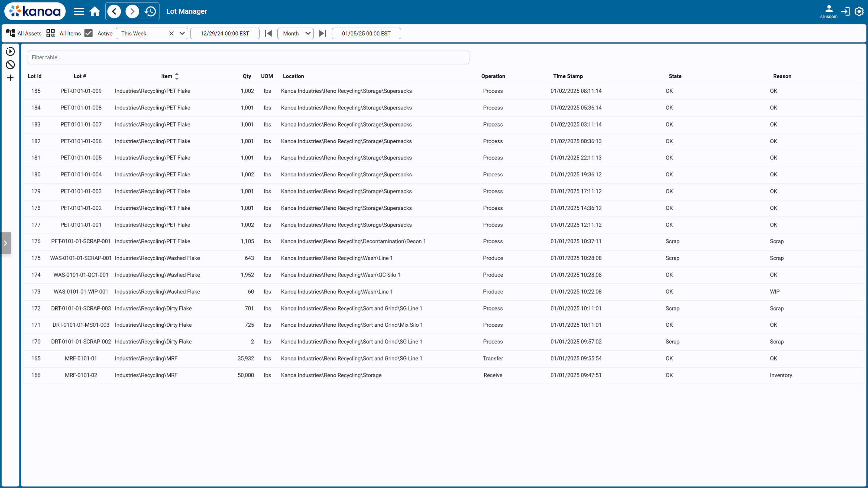Navigate forward using the right arrow
The width and height of the screenshot is (868, 488).
click(x=132, y=12)
